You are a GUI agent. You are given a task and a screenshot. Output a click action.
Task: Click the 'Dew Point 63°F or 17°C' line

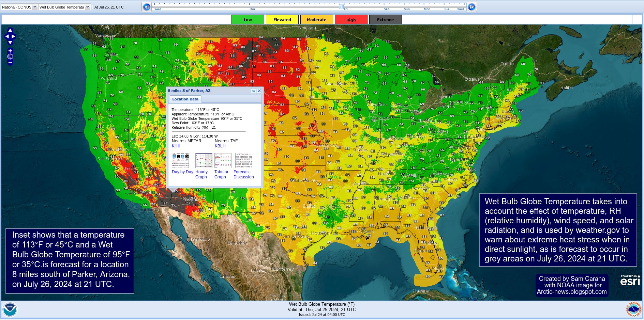[x=193, y=123]
